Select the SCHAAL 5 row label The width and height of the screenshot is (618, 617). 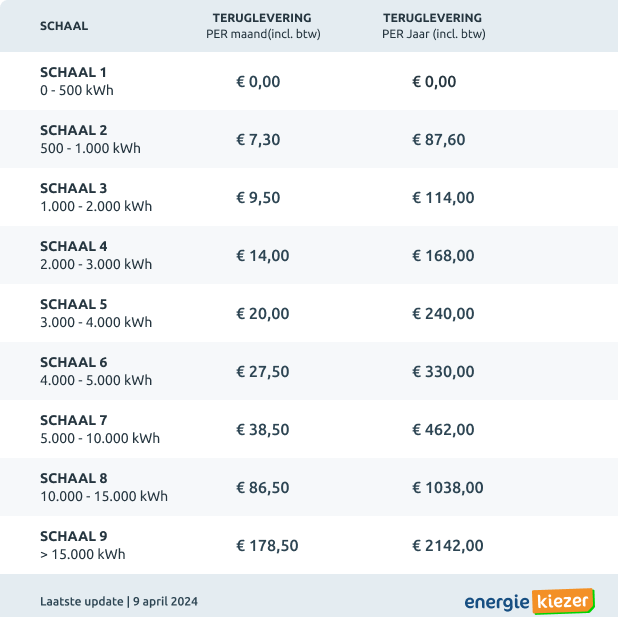[x=96, y=313]
